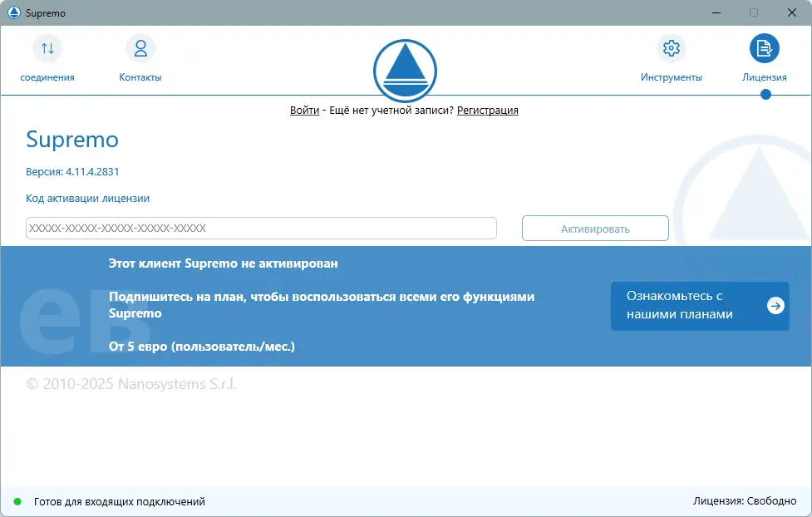
Task: Click the Версия: 4.11.4.2831 text
Action: pyautogui.click(x=72, y=171)
